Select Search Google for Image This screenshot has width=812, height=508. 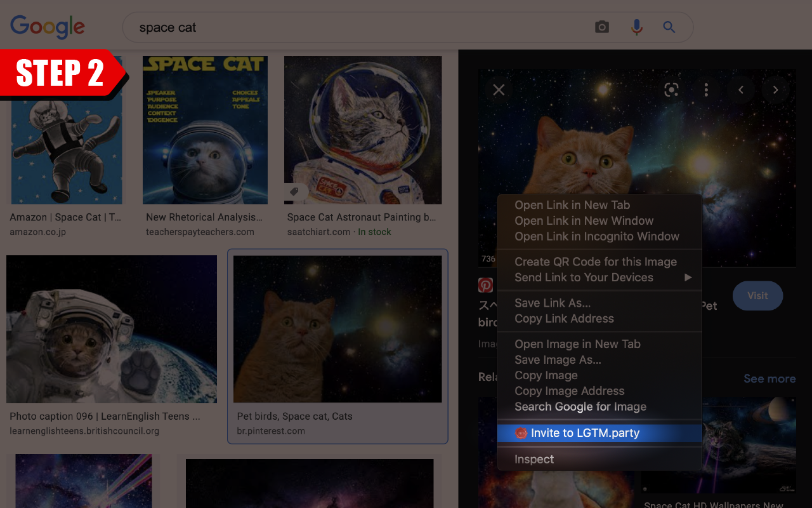pyautogui.click(x=599, y=407)
